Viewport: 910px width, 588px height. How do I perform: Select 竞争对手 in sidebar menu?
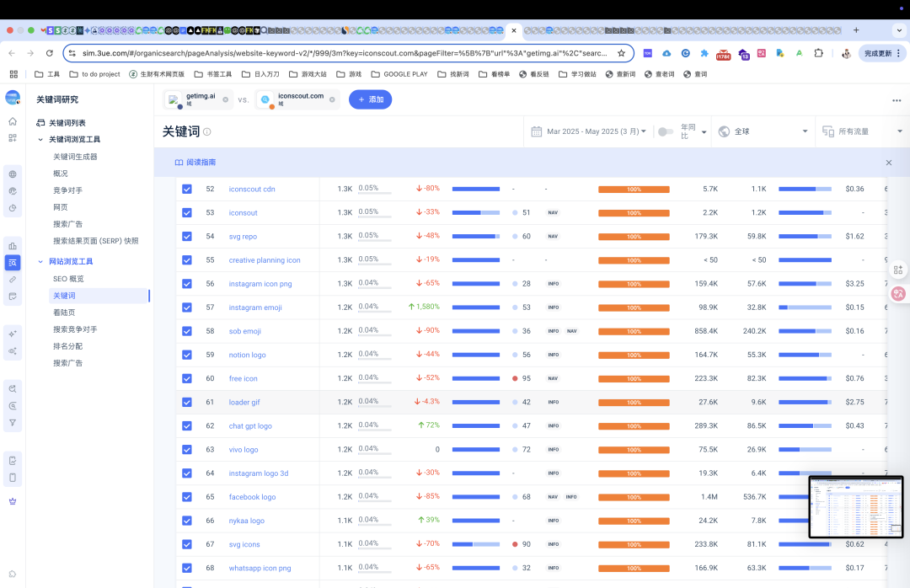(x=68, y=190)
